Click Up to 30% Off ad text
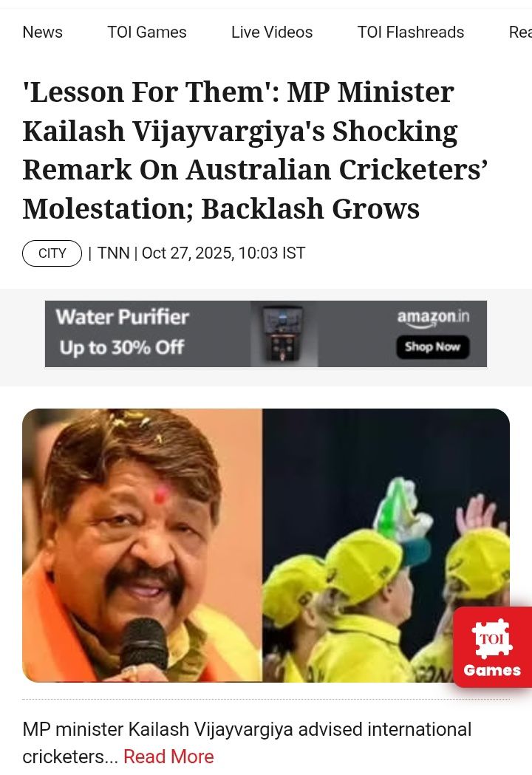The height and width of the screenshot is (775, 532). (x=122, y=347)
